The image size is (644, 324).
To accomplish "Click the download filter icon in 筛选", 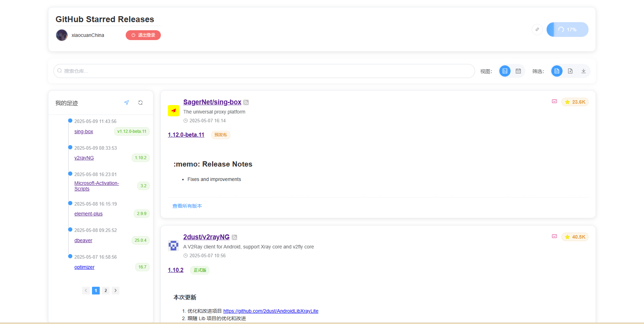I will point(583,71).
